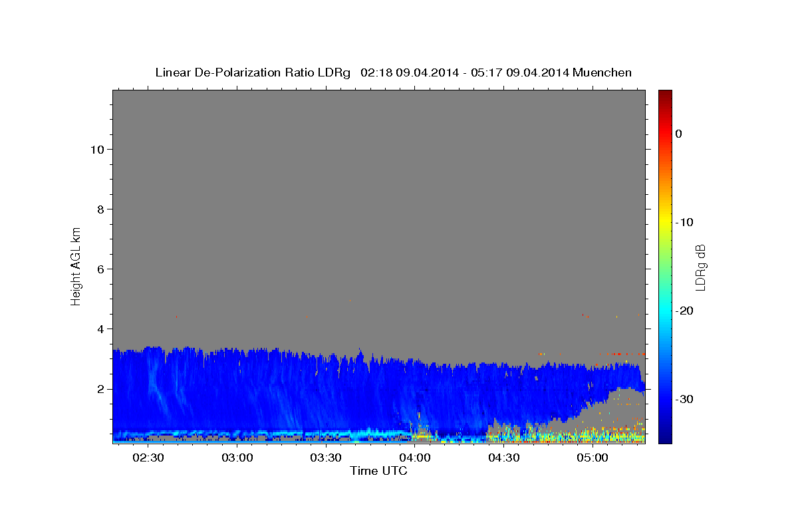The height and width of the screenshot is (532, 798).
Task: Click the colorbar tick label 0
Action: click(x=678, y=134)
